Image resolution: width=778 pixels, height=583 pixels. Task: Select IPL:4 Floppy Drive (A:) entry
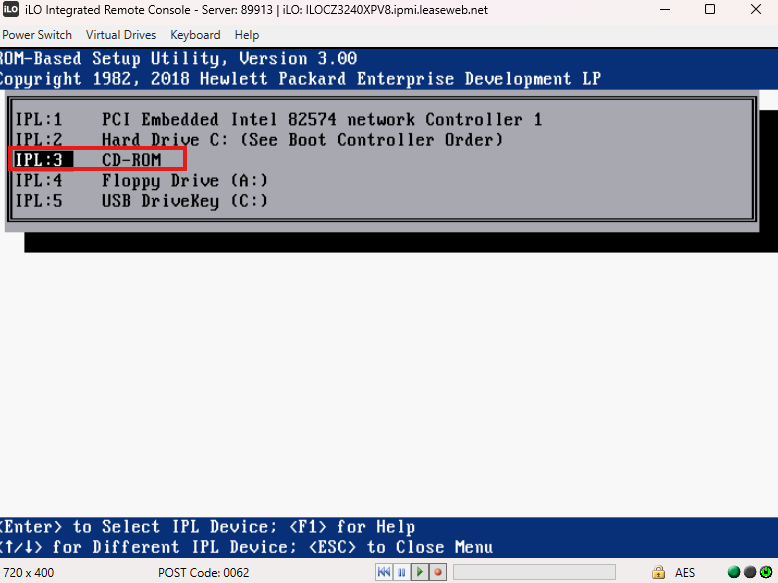(x=141, y=181)
